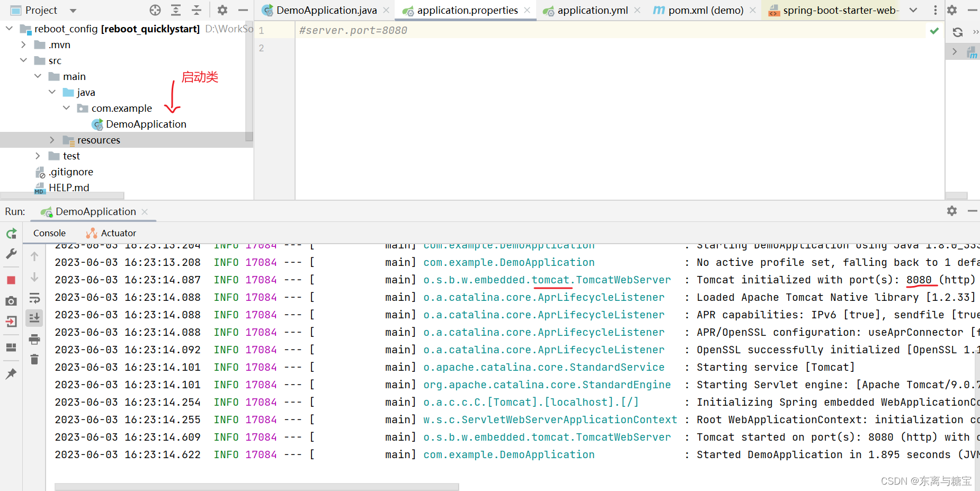Viewport: 980px width, 491px height.
Task: Expand the resources folder
Action: point(52,140)
